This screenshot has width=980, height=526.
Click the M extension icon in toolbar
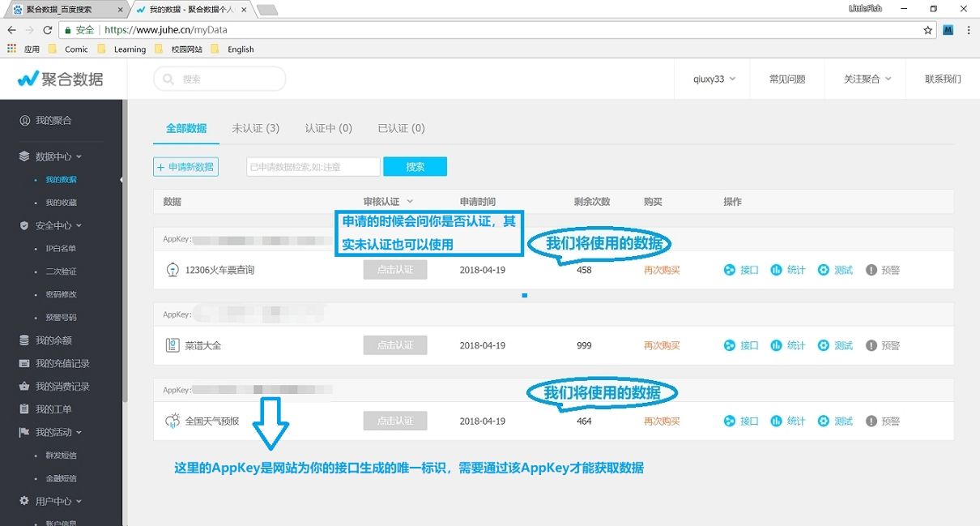tap(948, 30)
